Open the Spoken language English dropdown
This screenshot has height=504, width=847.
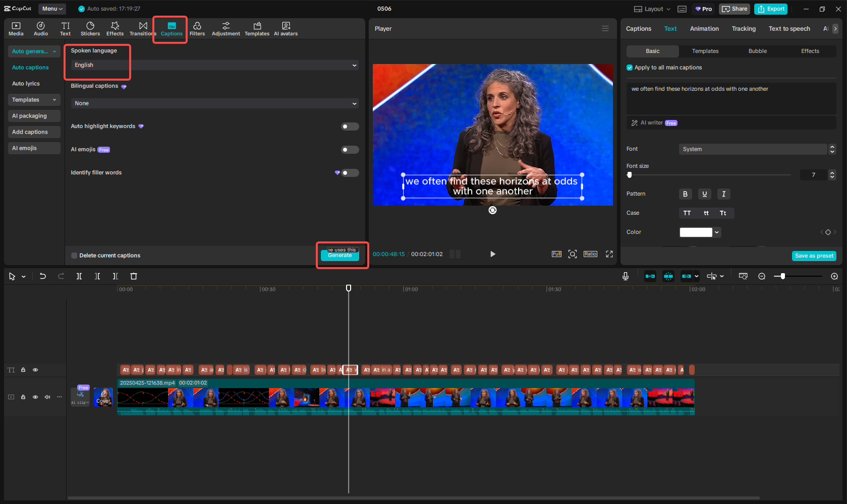pyautogui.click(x=214, y=65)
